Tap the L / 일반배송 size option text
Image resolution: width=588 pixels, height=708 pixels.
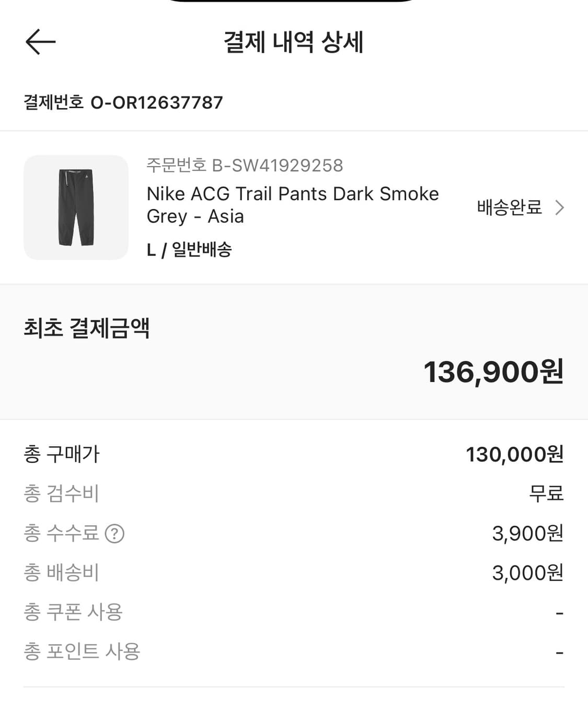pos(189,250)
